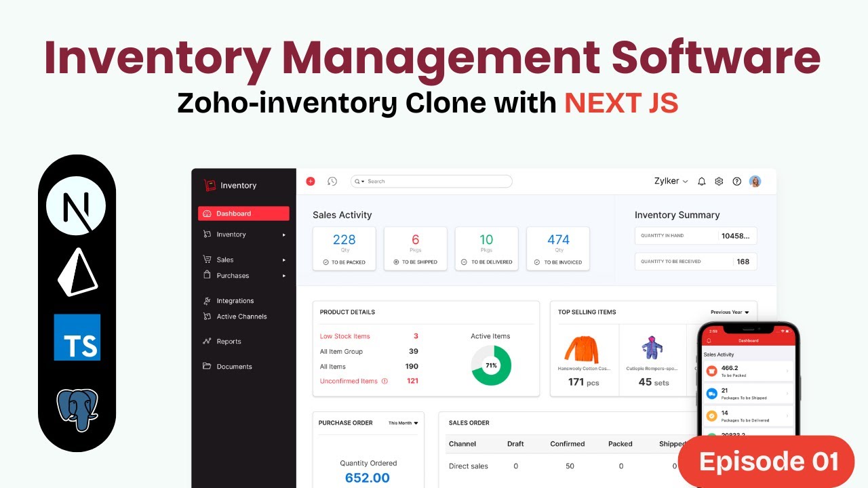
Task: Click the To Be Delivered circle icon
Action: (x=464, y=262)
